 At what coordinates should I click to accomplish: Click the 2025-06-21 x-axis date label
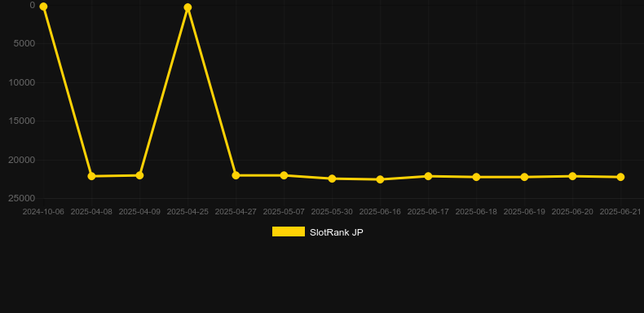(620, 212)
